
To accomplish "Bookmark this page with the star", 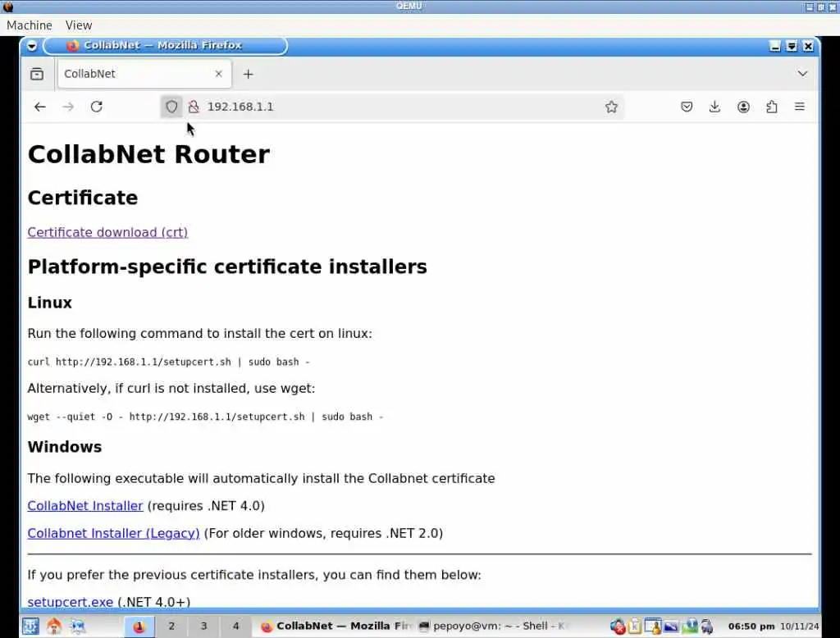I will [x=611, y=107].
